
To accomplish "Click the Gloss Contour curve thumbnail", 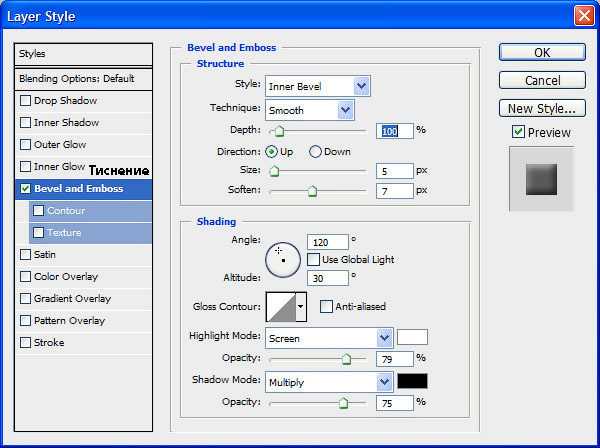I will click(x=281, y=307).
